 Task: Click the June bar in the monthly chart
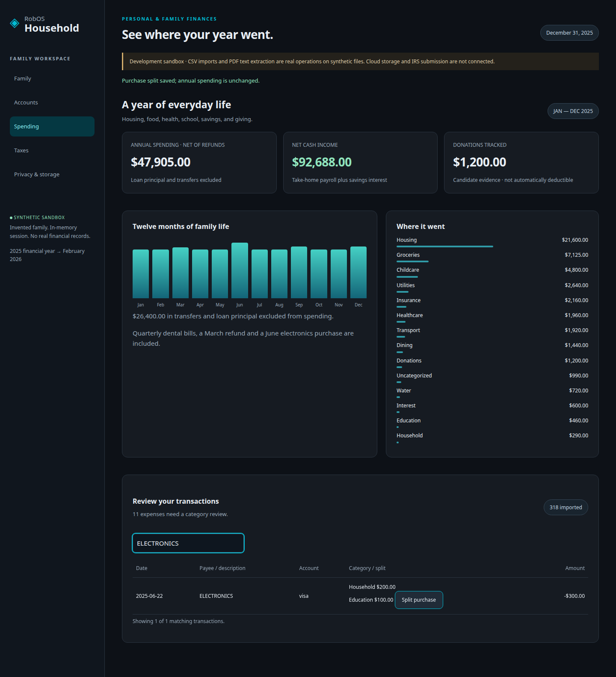click(240, 270)
